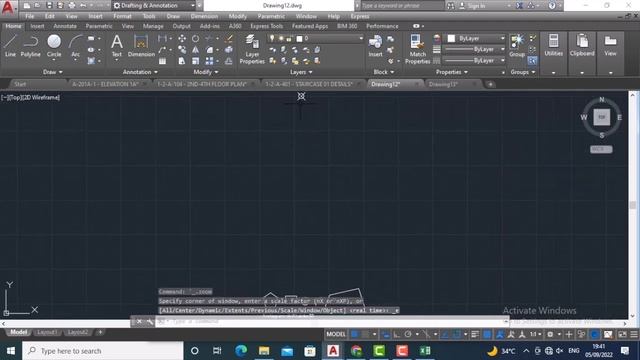Click the Group tool icon
Image resolution: width=640 pixels, height=360 pixels.
click(517, 46)
